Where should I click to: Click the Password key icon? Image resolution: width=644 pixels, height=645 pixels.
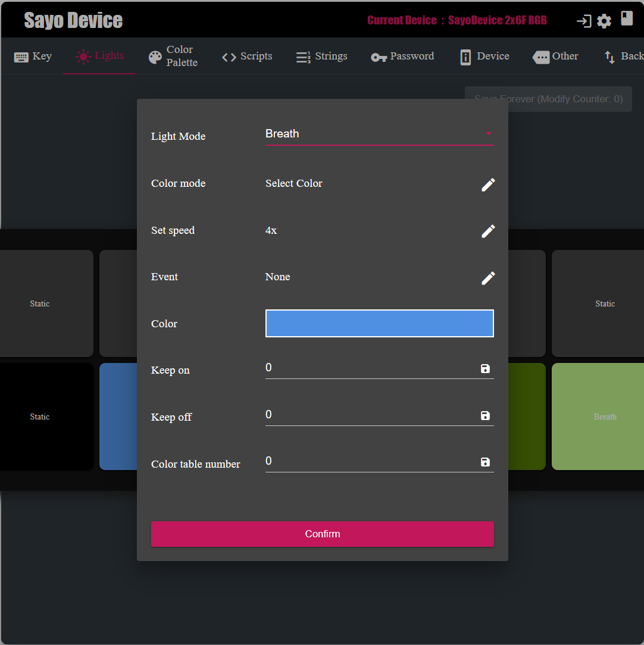pos(379,58)
